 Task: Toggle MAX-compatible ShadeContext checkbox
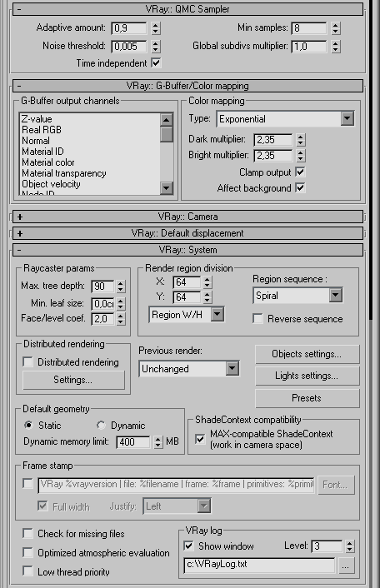point(200,439)
